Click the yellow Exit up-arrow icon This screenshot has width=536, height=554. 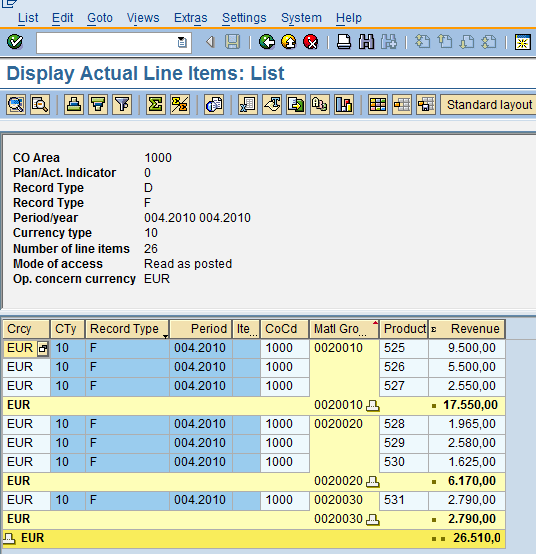click(x=289, y=42)
